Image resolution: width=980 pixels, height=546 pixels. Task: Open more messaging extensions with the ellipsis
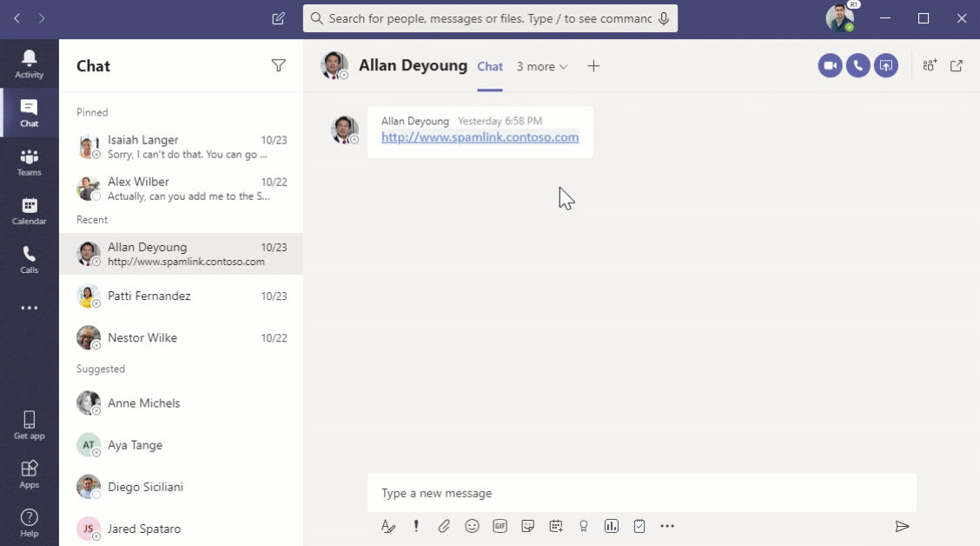tap(667, 526)
